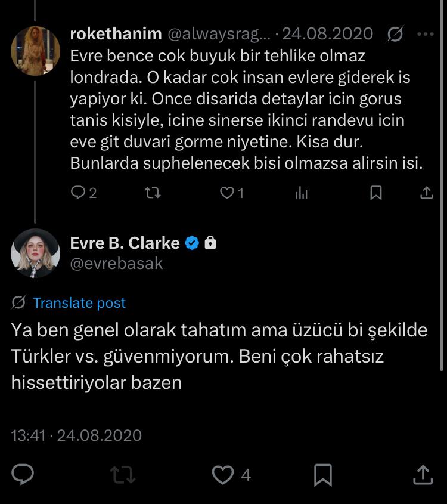Click the repost icon on Evre's post
The image size is (447, 504).
(123, 475)
